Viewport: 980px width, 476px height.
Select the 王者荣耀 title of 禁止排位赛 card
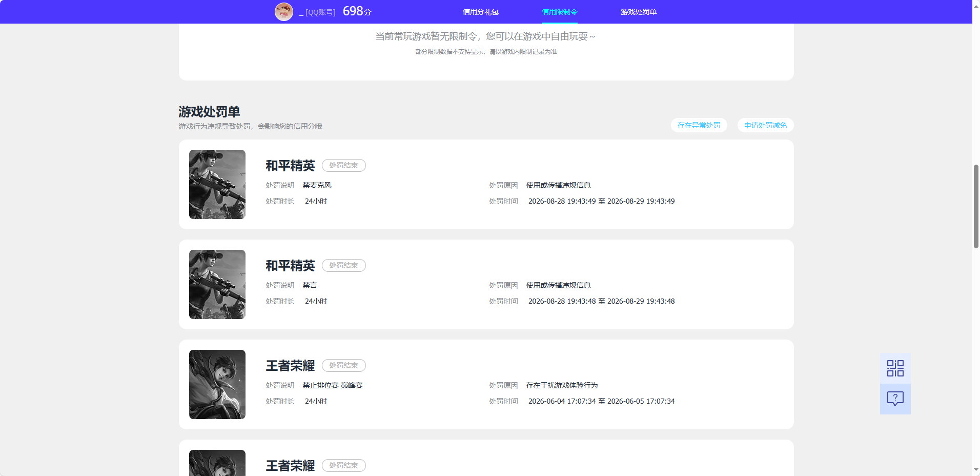[290, 366]
